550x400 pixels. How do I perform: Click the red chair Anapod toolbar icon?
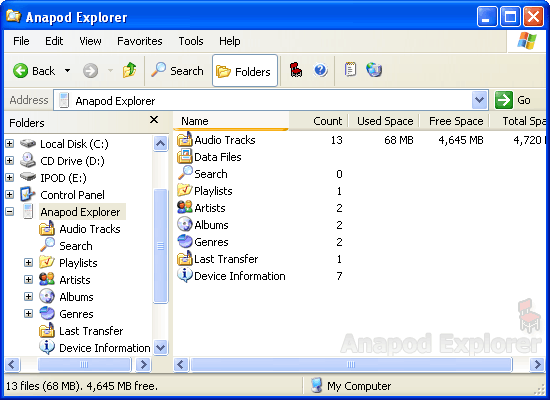[296, 70]
